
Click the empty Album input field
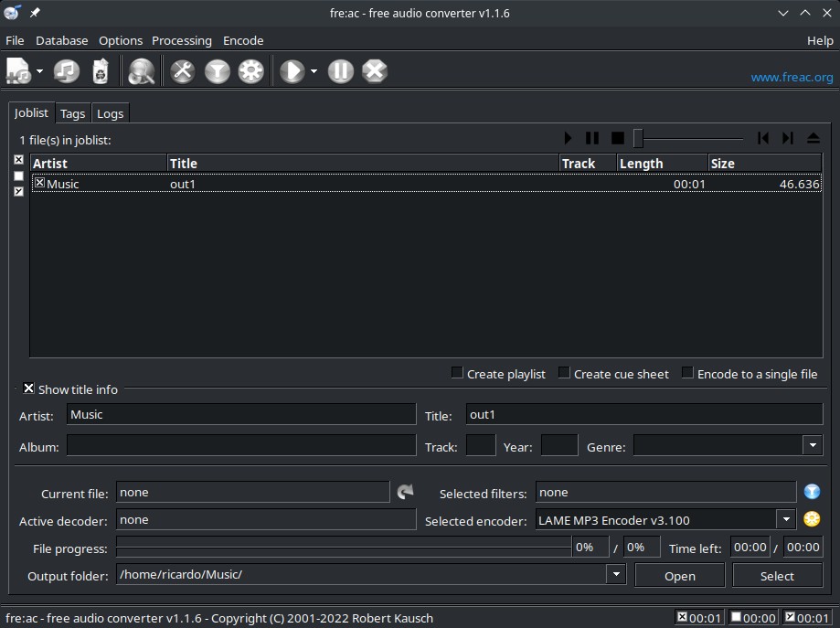point(241,445)
